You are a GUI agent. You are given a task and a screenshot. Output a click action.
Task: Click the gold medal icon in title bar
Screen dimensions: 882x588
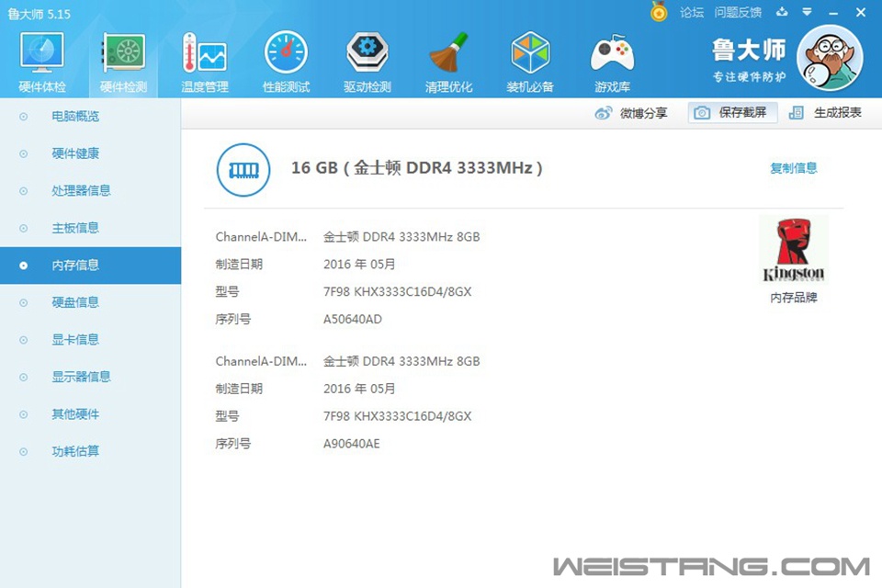tap(659, 11)
